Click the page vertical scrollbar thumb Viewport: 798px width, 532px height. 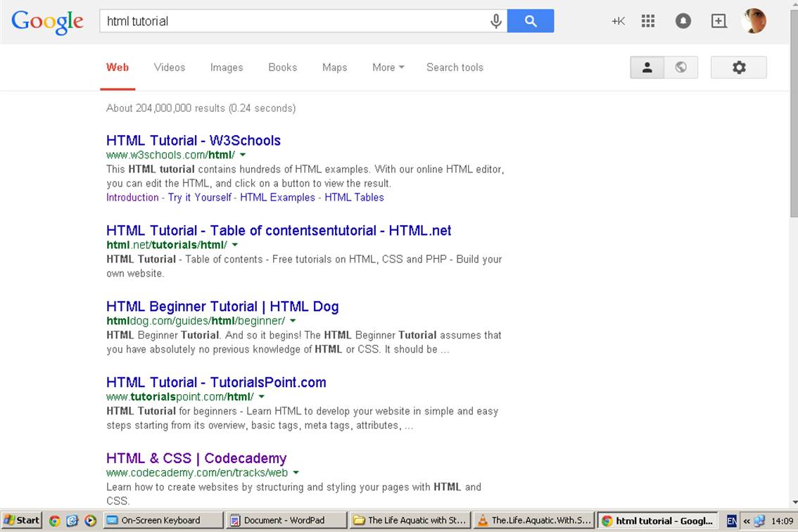click(793, 115)
